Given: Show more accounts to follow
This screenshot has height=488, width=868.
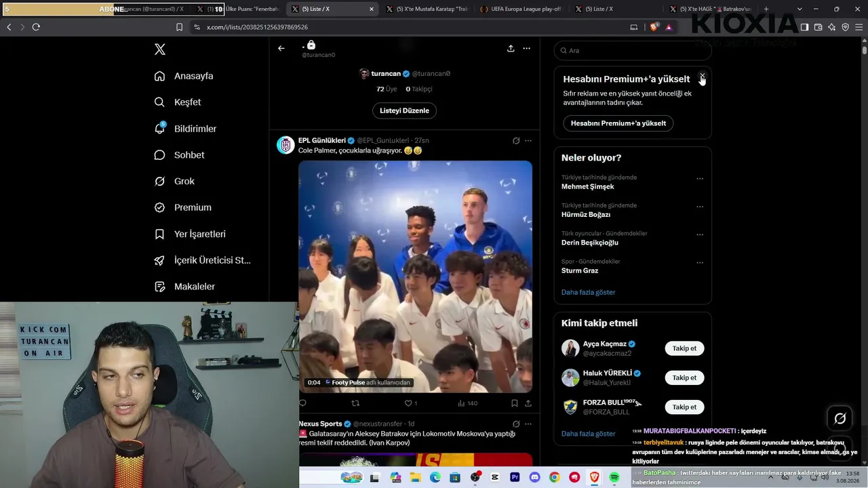Looking at the screenshot, I should 589,434.
